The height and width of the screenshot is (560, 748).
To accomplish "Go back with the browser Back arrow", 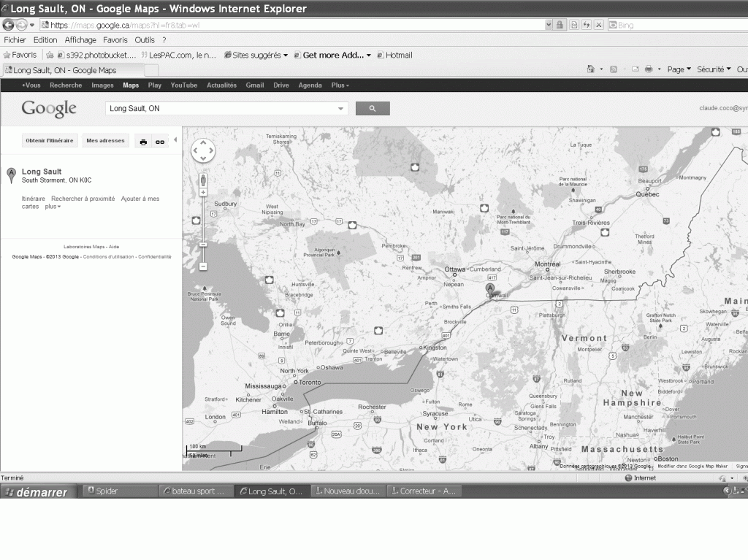I will [x=8, y=25].
